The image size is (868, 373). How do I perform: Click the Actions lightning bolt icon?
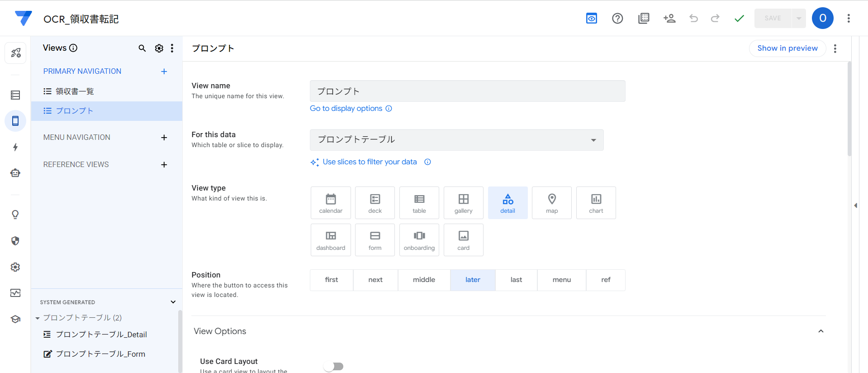15,147
